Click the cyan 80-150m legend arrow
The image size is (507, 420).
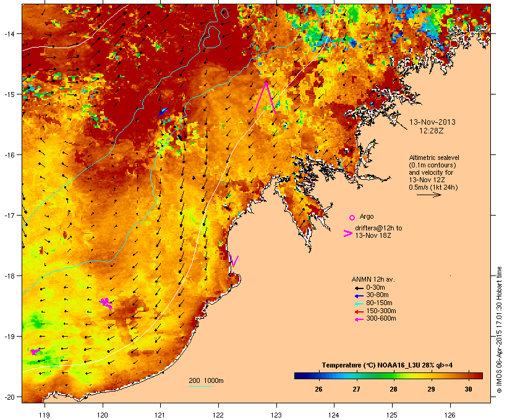[359, 304]
